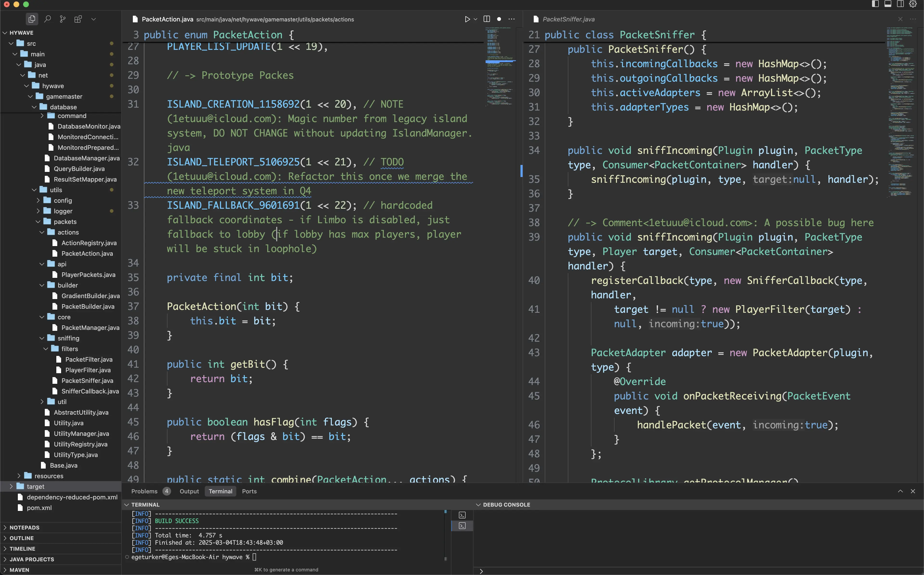Open the Extensions view icon
Screen dimensions: 924x575
tap(78, 19)
